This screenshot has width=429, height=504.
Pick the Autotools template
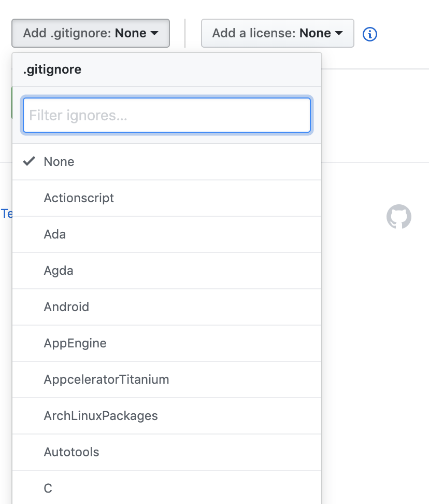point(167,452)
